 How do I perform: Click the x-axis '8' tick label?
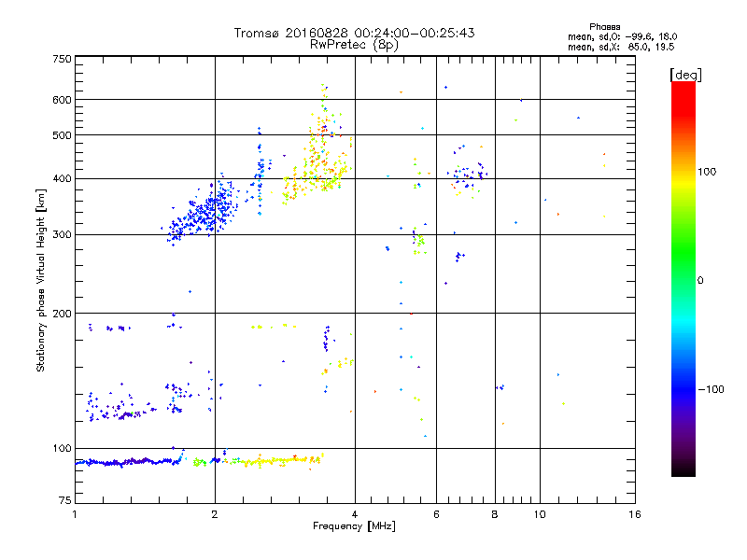[x=495, y=514]
